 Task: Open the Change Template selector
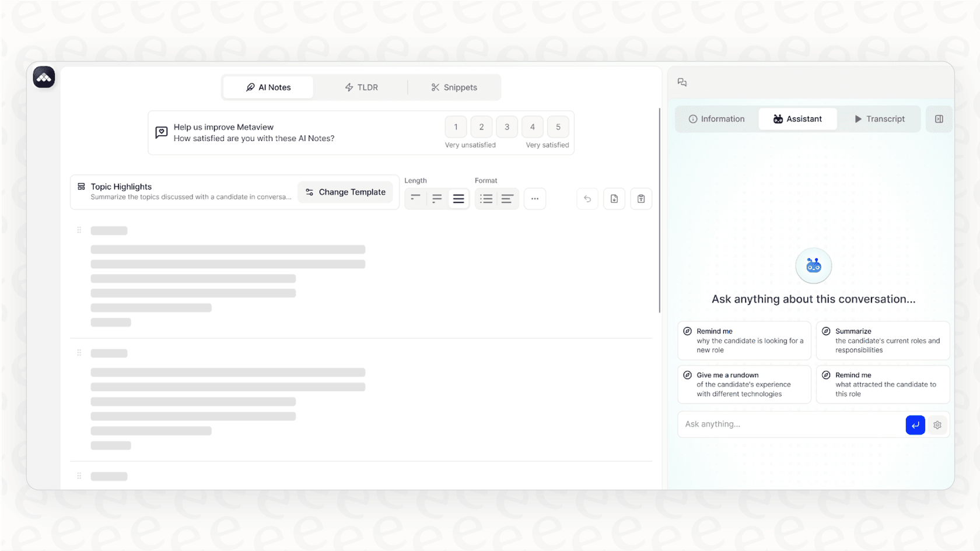(x=345, y=192)
